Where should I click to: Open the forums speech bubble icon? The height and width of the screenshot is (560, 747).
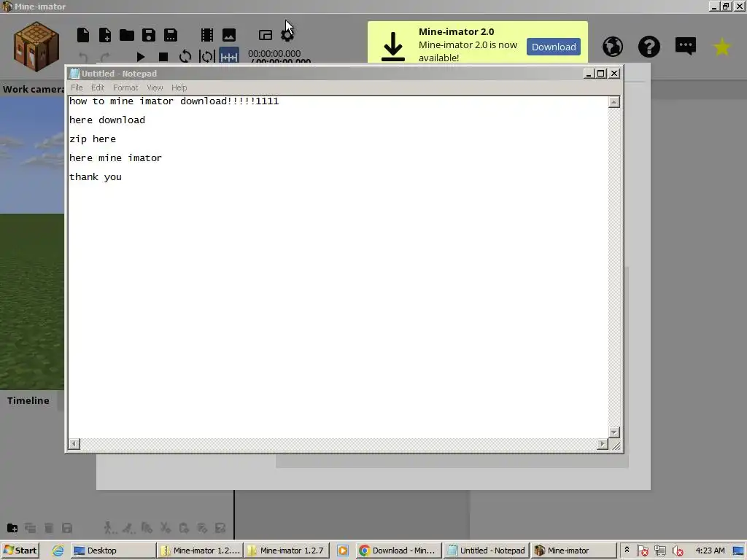point(686,46)
